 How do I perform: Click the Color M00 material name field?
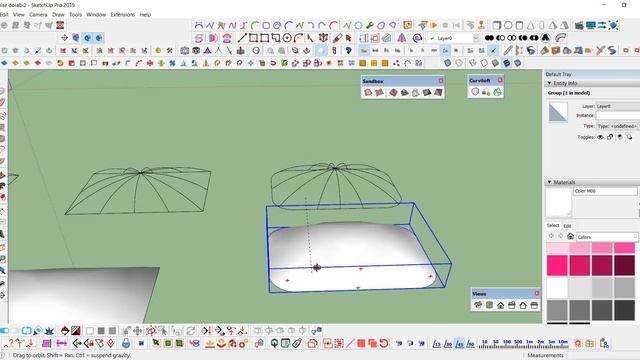point(605,191)
